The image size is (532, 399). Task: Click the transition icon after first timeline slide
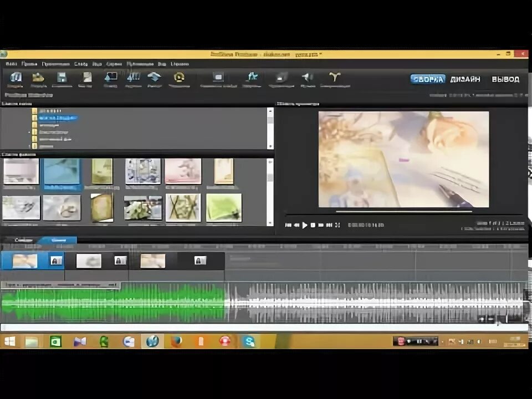coord(56,260)
